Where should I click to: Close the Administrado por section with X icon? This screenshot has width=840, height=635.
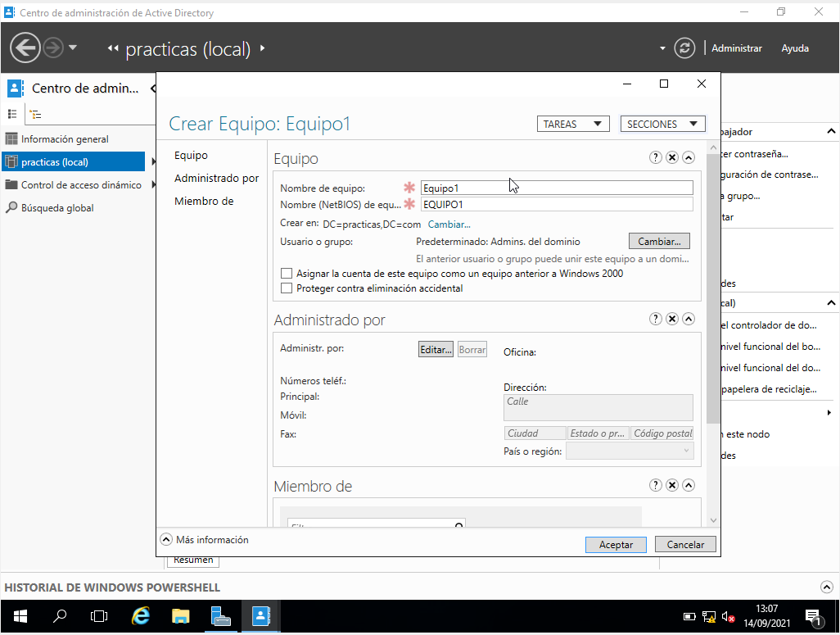coord(671,319)
